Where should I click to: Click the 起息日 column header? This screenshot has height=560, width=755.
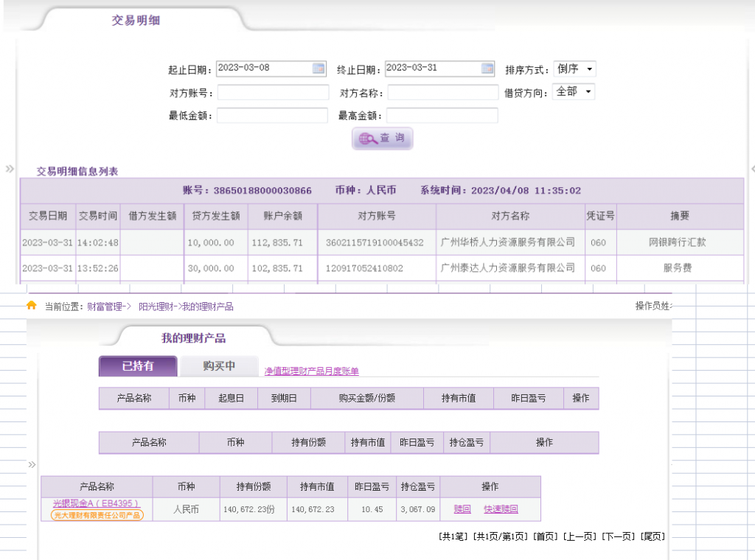(231, 399)
